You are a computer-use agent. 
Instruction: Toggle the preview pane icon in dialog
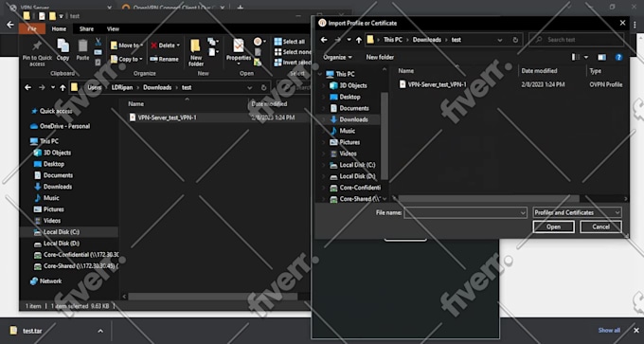coord(601,57)
